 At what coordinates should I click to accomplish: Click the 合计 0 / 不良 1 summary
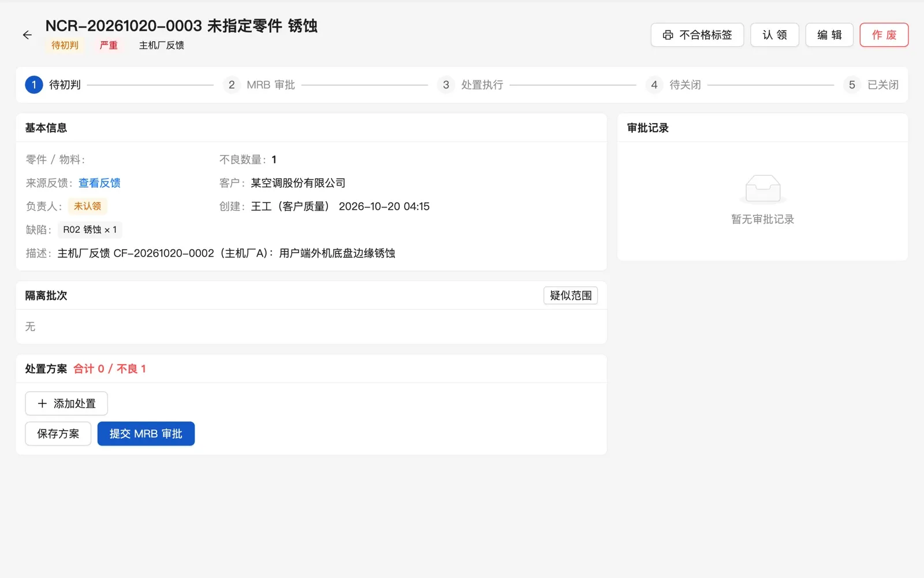110,369
